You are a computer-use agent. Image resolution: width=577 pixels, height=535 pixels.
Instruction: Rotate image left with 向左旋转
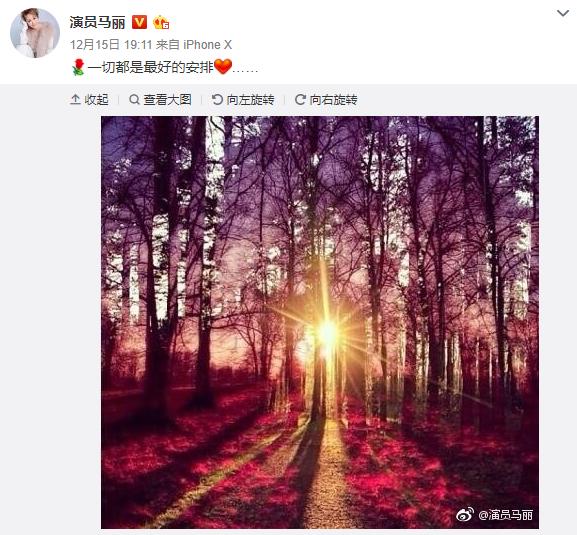pyautogui.click(x=243, y=100)
